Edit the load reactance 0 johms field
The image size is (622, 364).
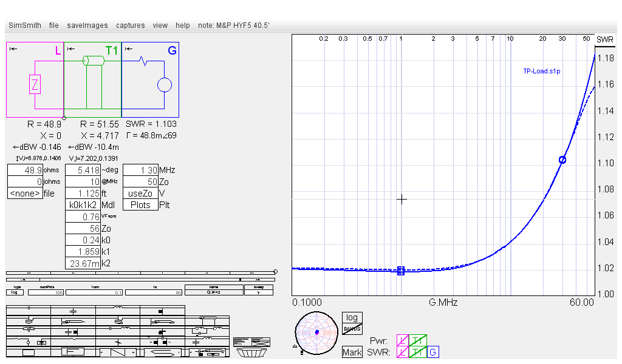pos(25,181)
